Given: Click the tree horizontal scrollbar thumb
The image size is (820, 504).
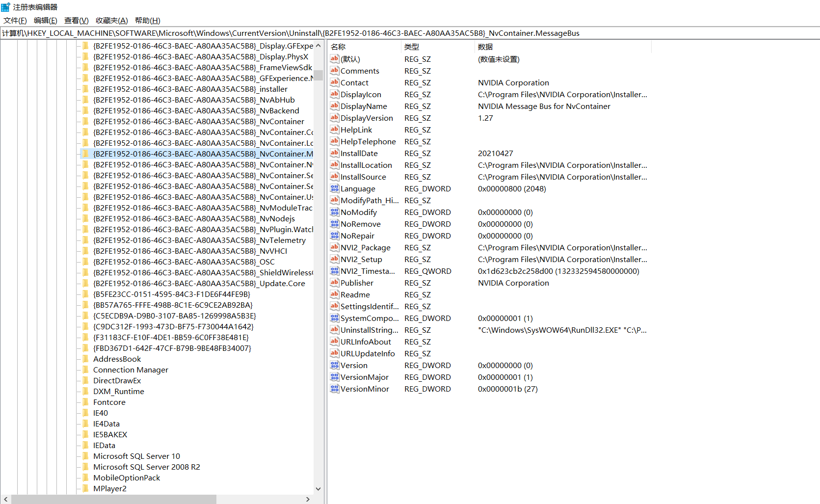Looking at the screenshot, I should point(113,499).
